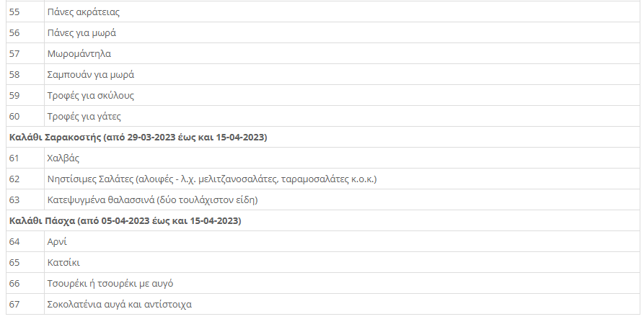Click the 'Νηστίσιμες Σαλάτες' row text

tap(212, 179)
